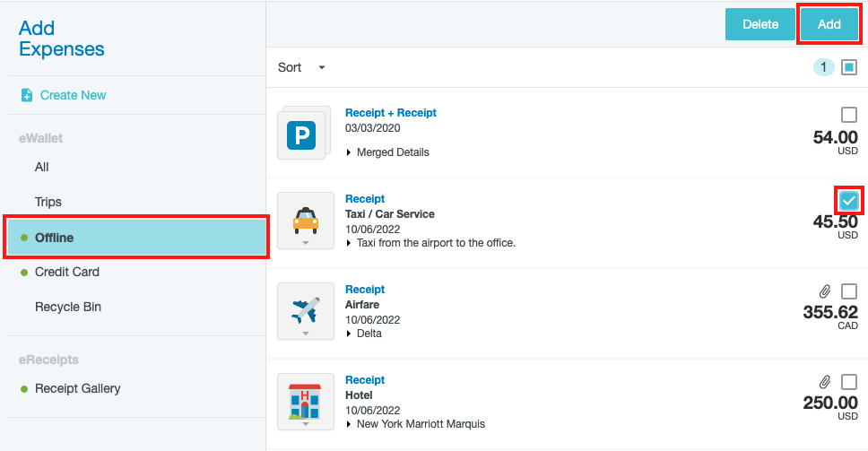This screenshot has height=451, width=868.
Task: Tick the Airfare 355.62 CAD checkbox
Action: [x=849, y=291]
